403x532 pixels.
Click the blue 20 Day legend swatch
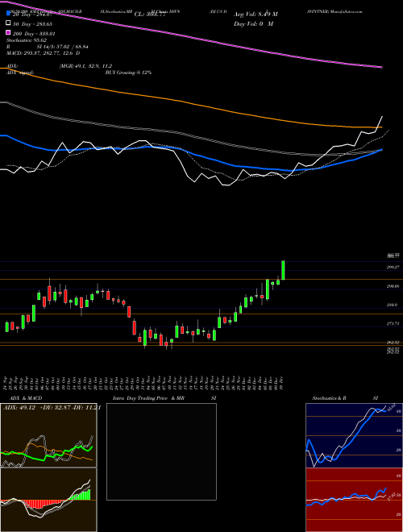click(8, 14)
